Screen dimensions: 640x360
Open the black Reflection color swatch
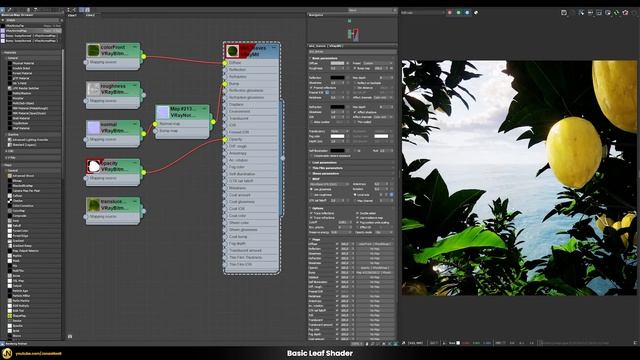coord(337,78)
